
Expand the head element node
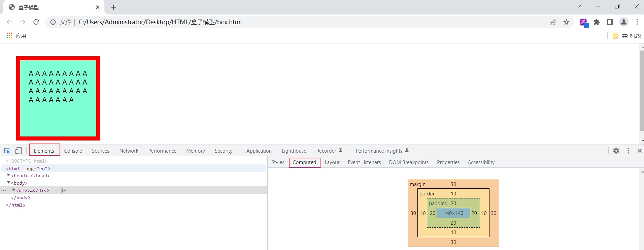[8, 175]
